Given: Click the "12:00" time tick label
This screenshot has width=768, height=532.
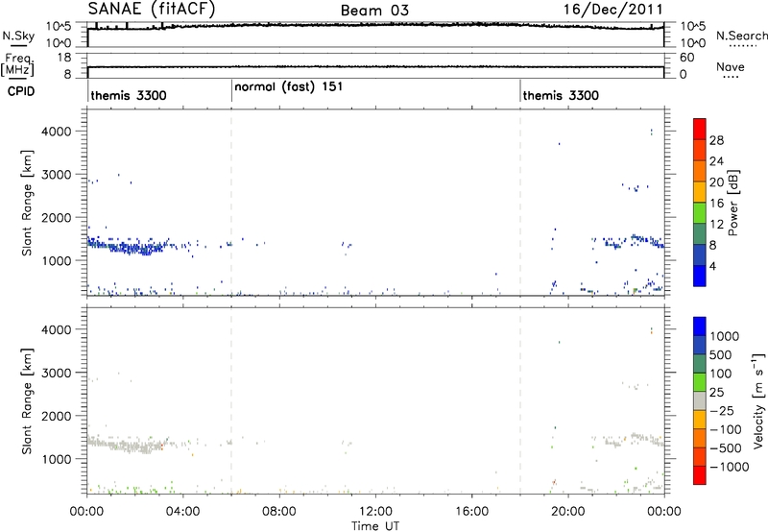Looking at the screenshot, I should click(375, 512).
